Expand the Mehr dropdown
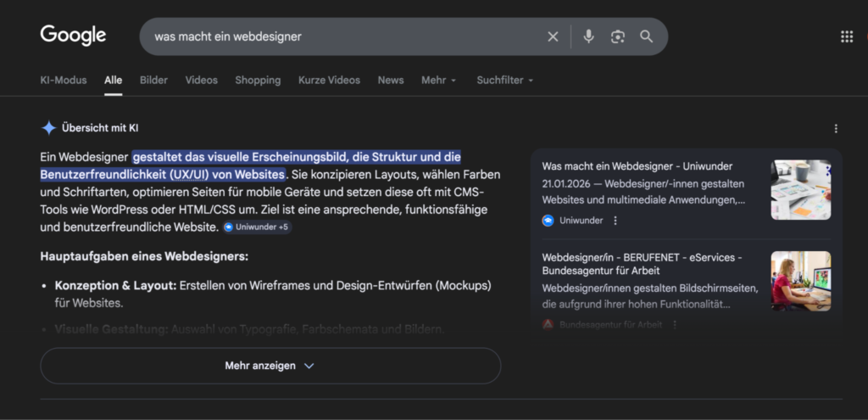The height and width of the screenshot is (420, 868). [439, 80]
